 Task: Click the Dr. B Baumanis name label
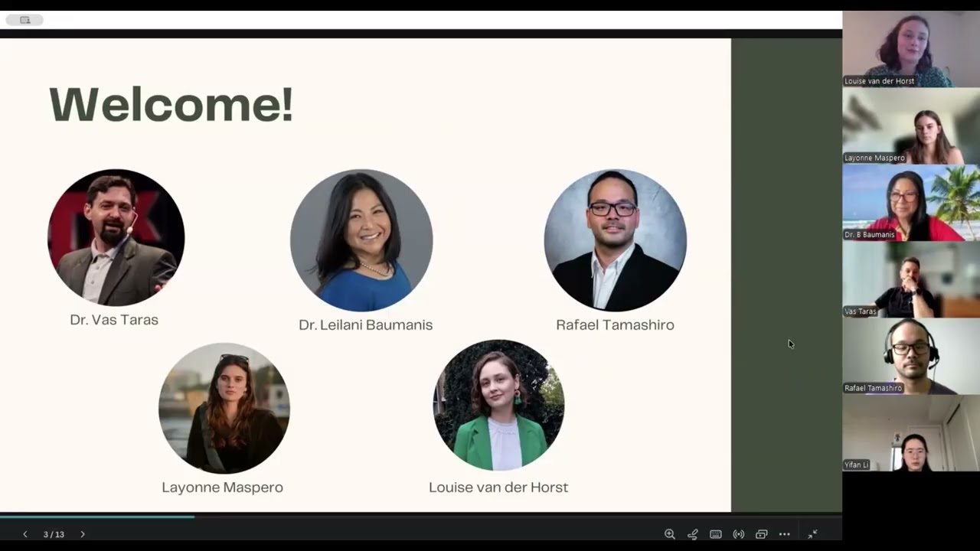pos(869,234)
